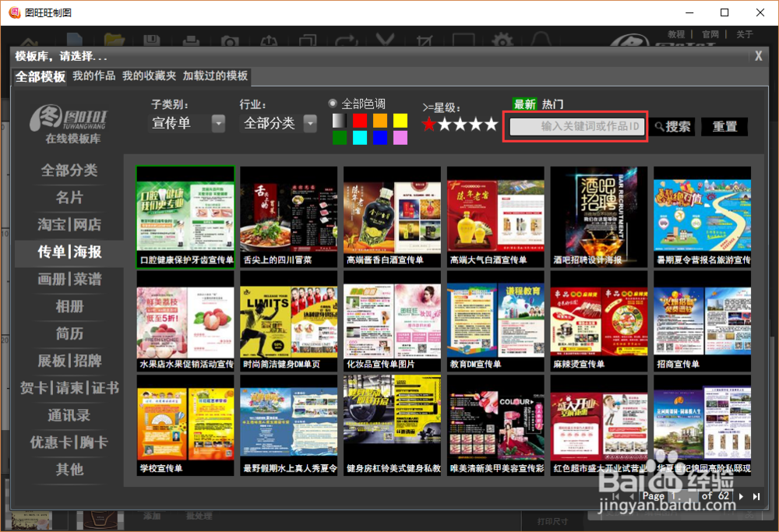Sort templates by 最新

(524, 104)
